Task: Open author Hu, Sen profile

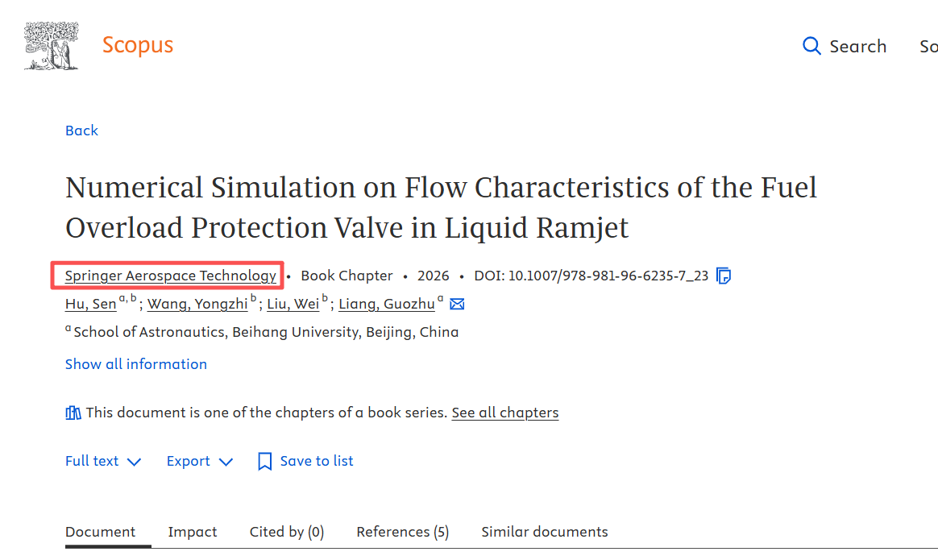Action: tap(90, 304)
